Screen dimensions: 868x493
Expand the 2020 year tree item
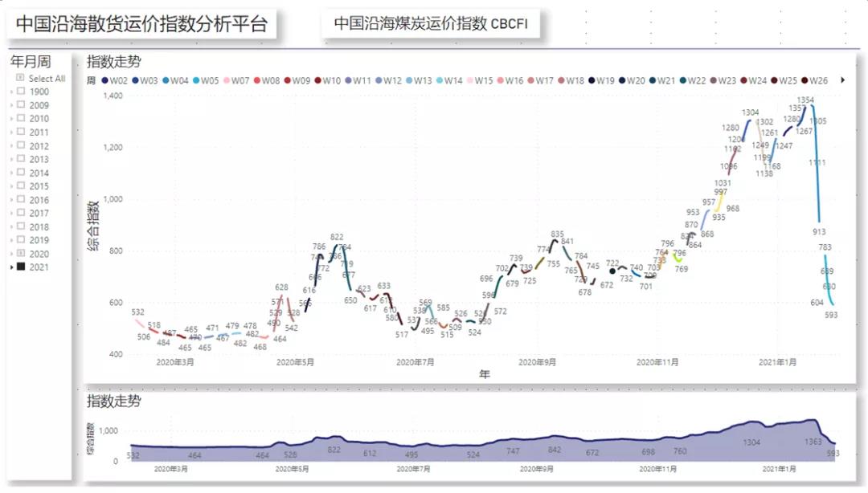coord(10,254)
